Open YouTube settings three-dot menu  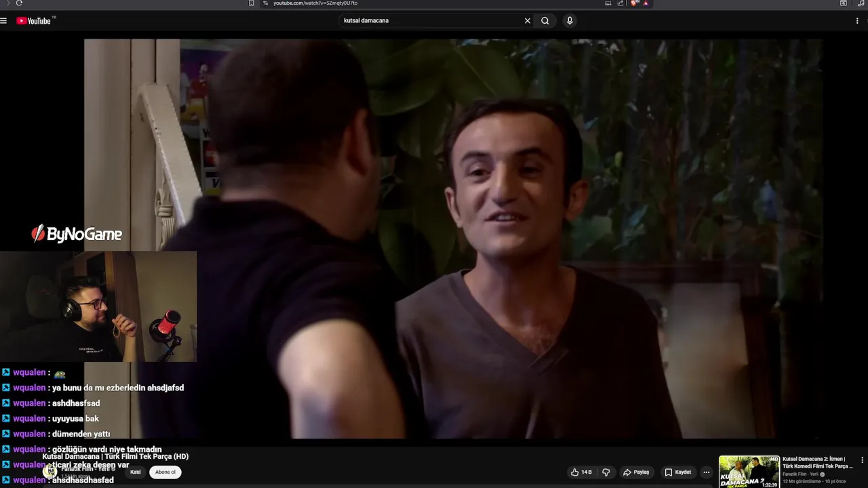[x=857, y=21]
